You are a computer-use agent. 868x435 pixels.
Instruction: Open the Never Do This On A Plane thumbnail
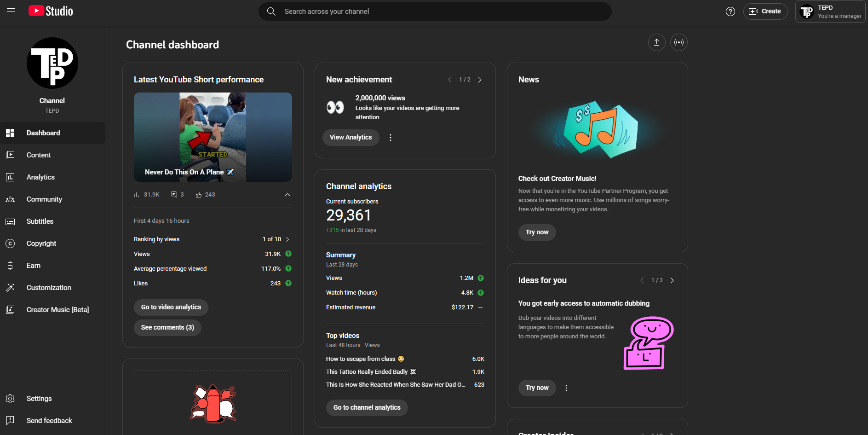213,137
